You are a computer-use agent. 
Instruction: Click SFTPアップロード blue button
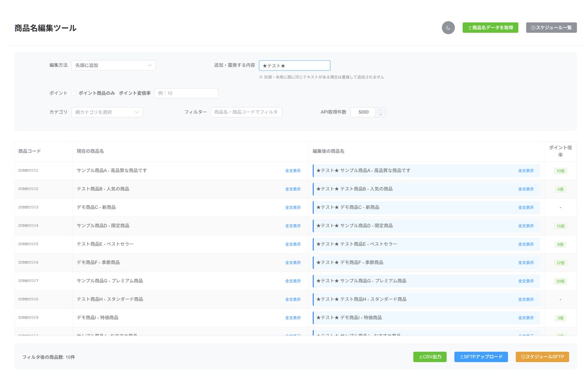[x=481, y=357]
